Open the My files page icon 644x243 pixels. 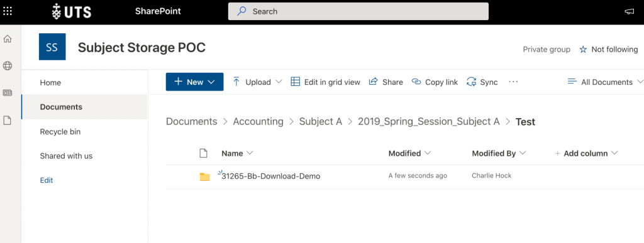(8, 120)
